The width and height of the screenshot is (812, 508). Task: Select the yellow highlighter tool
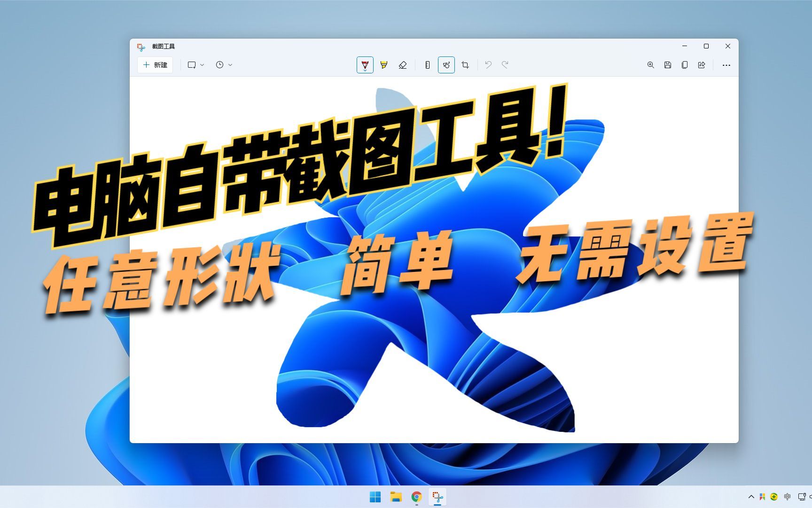384,65
